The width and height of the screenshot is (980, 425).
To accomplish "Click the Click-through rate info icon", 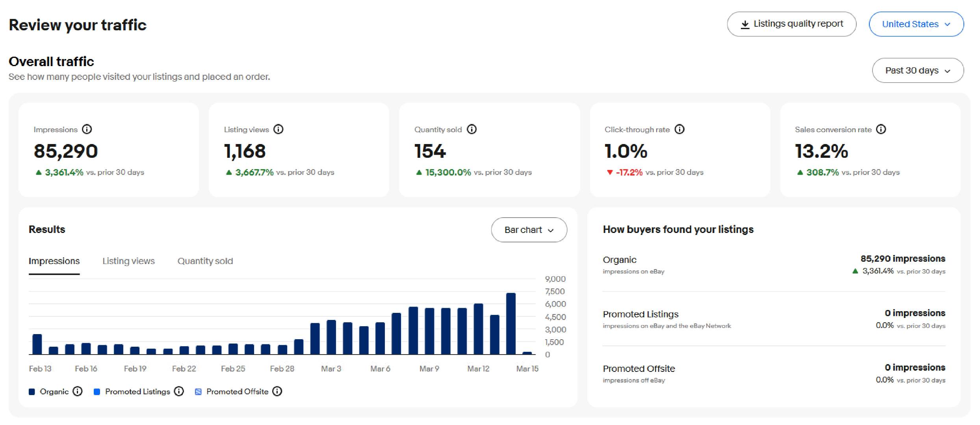I will (x=679, y=129).
